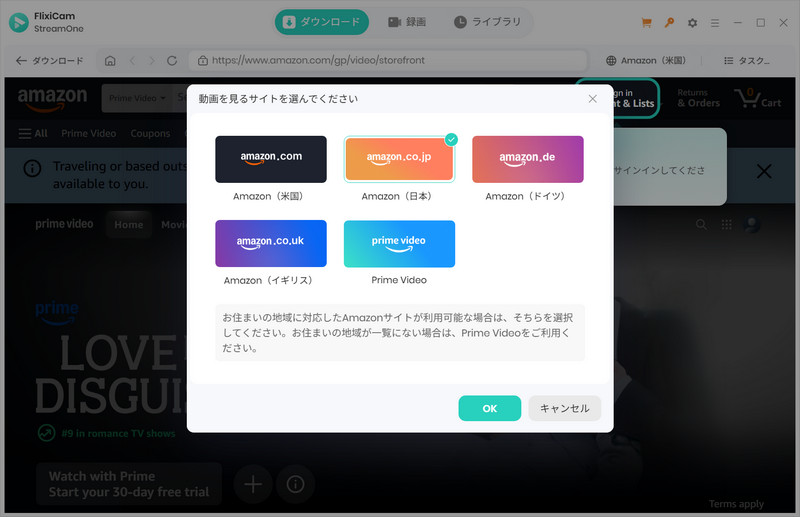
Task: Click the browser home icon
Action: coord(110,61)
